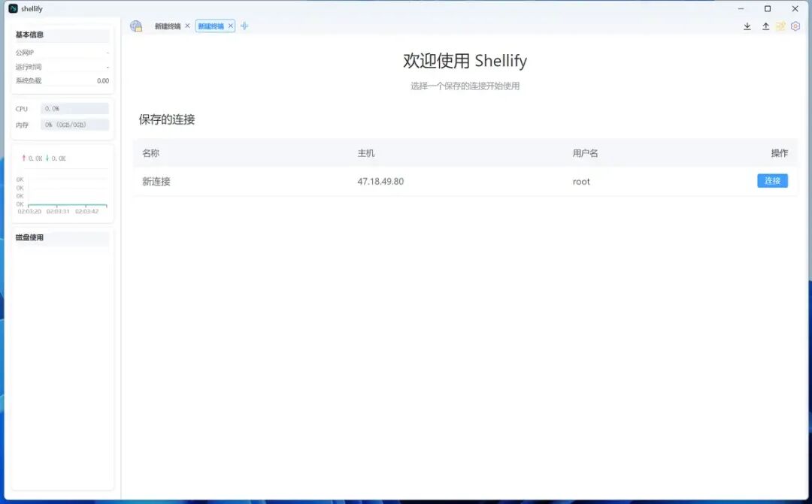
Task: Open the Shellify logo icon in title bar
Action: [14, 8]
